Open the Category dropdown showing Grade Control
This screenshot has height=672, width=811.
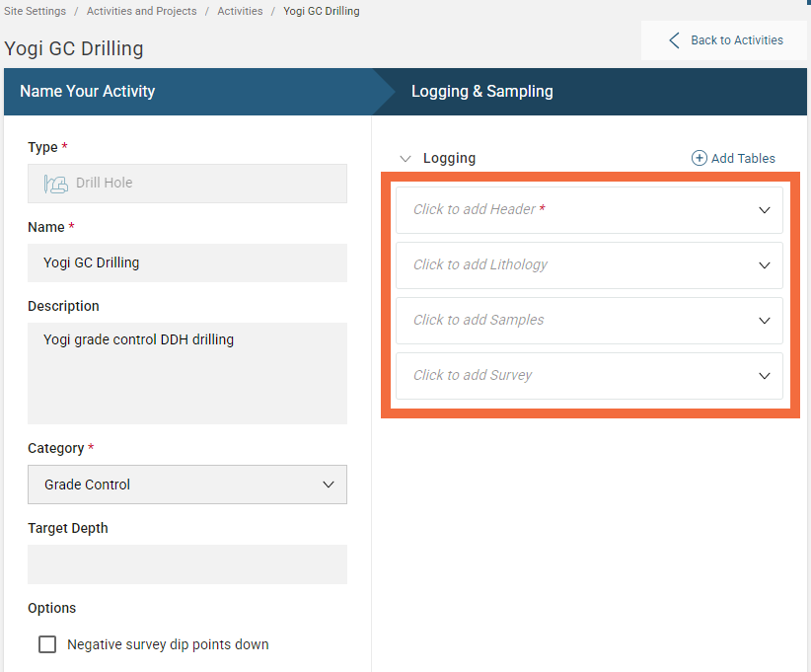click(x=187, y=485)
